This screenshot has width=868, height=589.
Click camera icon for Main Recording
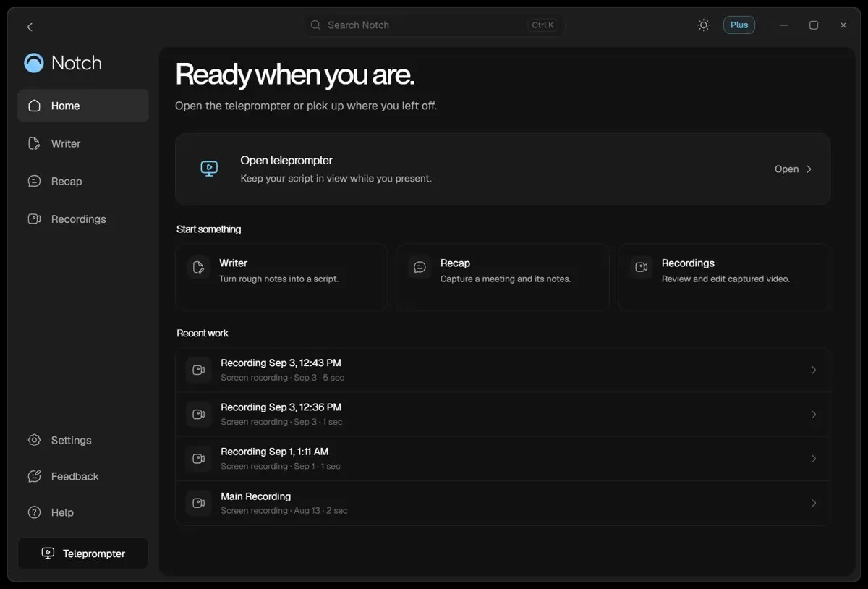click(x=198, y=503)
